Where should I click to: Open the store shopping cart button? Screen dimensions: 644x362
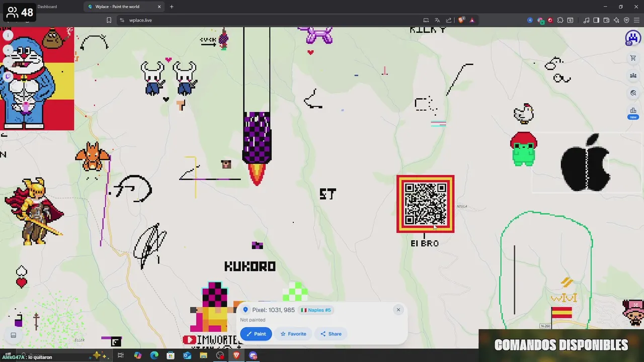click(x=633, y=58)
